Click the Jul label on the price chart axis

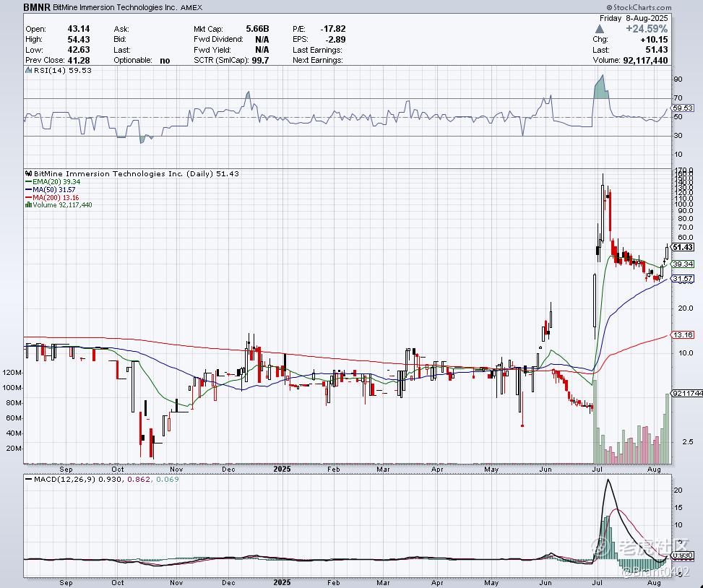[597, 470]
